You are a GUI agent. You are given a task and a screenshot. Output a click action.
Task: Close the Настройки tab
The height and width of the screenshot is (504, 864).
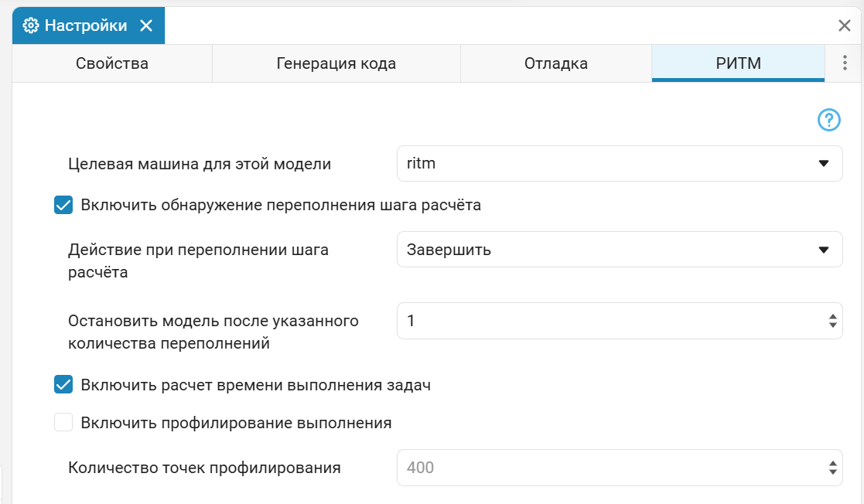pos(147,25)
